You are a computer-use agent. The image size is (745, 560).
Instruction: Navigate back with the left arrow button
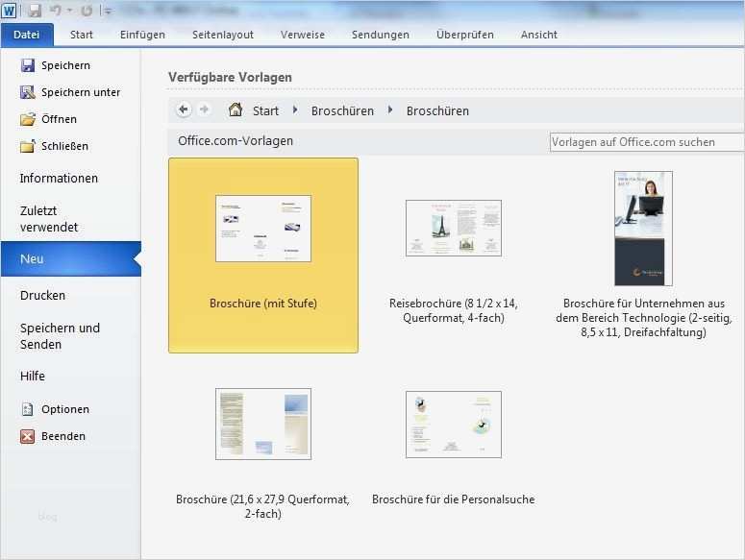point(184,110)
